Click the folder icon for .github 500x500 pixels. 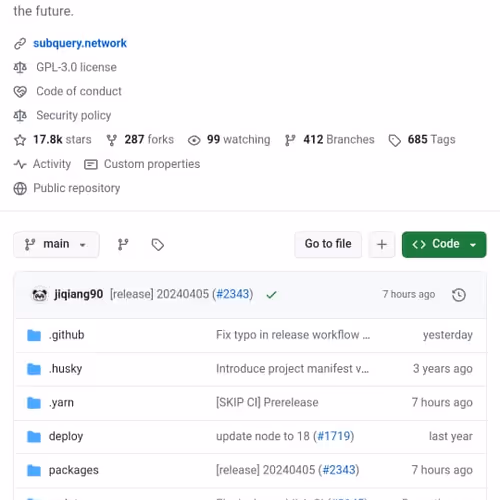tap(34, 335)
